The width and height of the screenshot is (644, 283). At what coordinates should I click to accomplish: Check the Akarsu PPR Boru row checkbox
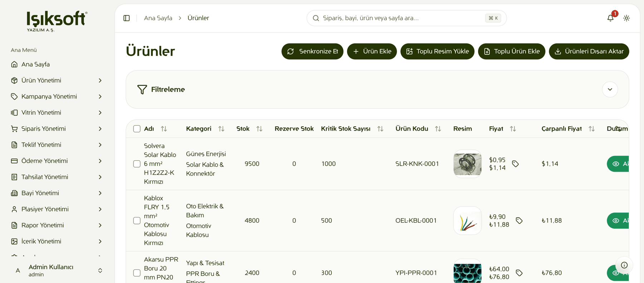137,273
